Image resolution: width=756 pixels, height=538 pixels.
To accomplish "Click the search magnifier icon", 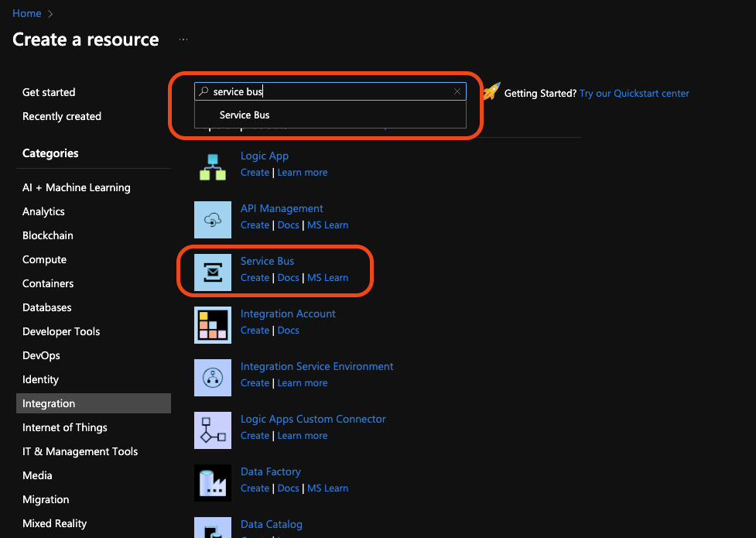I will 204,91.
